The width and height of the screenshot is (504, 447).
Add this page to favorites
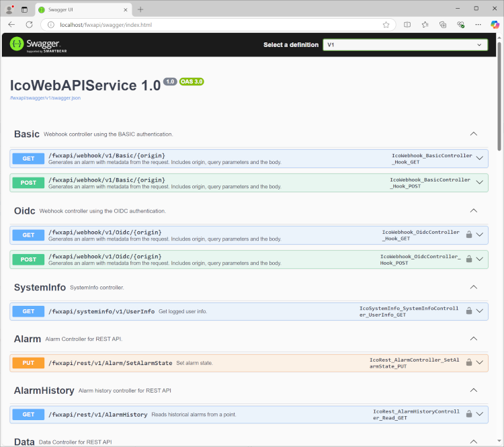[386, 25]
